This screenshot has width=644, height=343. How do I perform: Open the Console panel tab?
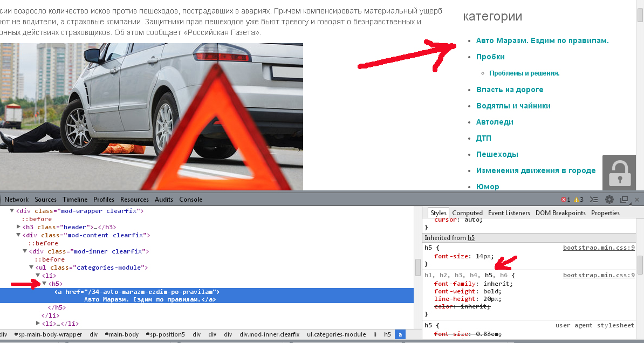[189, 200]
